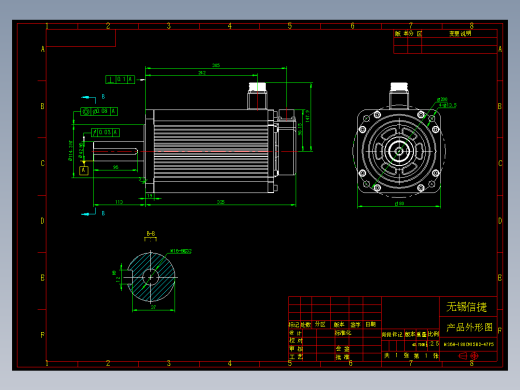Image resolution: width=520 pixels, height=390 pixels.
Task: Click the 4-⌀13.5 mounting hole annotation
Action: click(x=448, y=105)
